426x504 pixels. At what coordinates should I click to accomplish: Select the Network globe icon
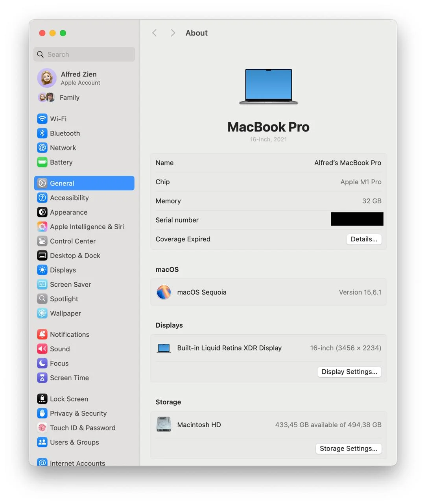click(x=42, y=148)
